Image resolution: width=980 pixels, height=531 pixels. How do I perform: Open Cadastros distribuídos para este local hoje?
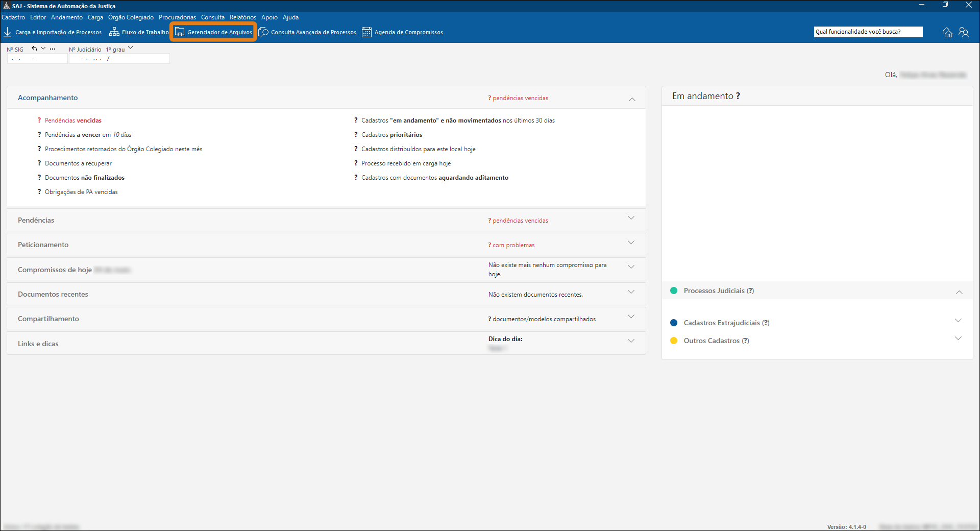click(418, 149)
